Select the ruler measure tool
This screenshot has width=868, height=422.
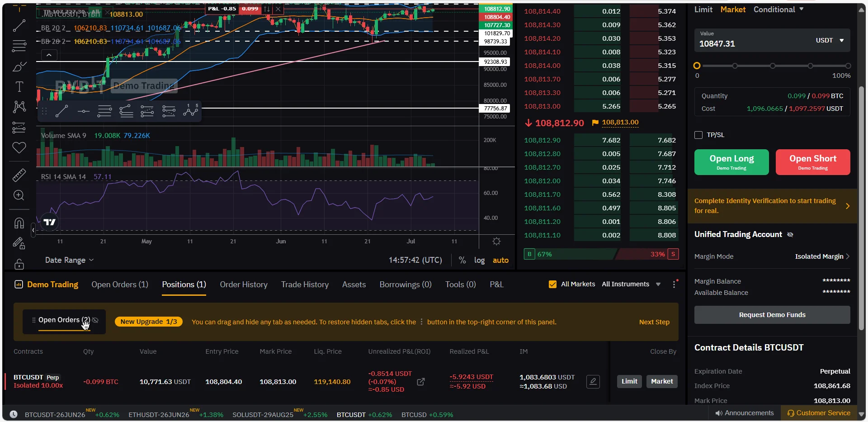[19, 175]
